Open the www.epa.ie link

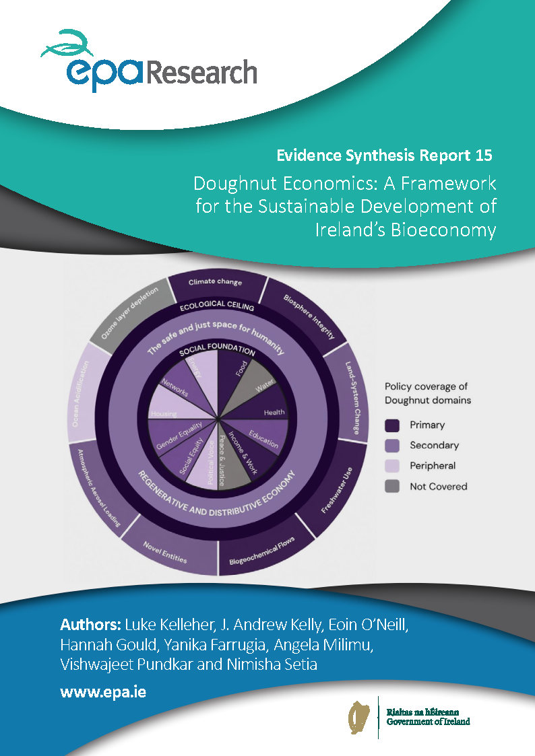(102, 692)
